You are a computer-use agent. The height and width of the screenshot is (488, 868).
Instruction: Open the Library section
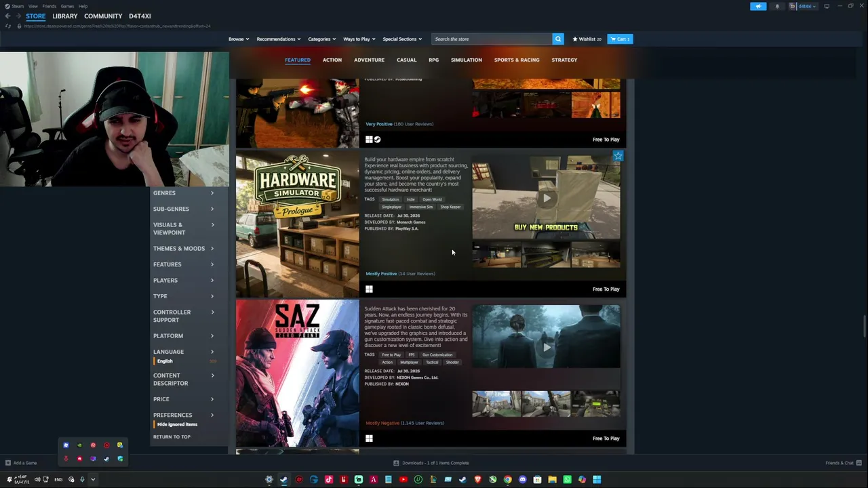coord(65,16)
